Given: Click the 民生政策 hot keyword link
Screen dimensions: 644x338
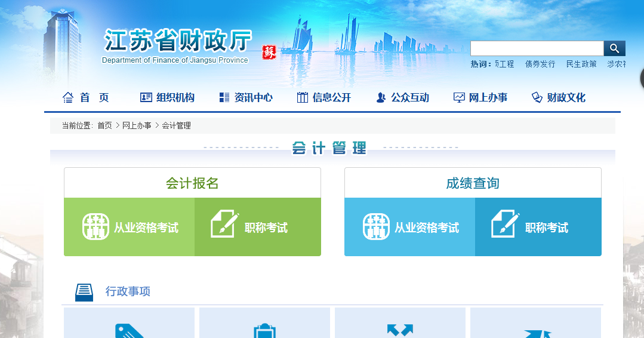Looking at the screenshot, I should point(581,64).
